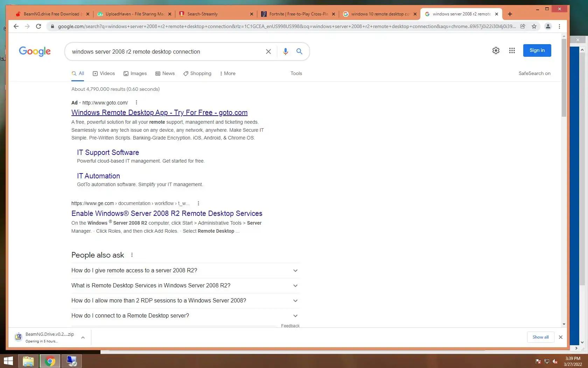Open ad options dots next to goto.com
The height and width of the screenshot is (368, 588).
tap(136, 103)
